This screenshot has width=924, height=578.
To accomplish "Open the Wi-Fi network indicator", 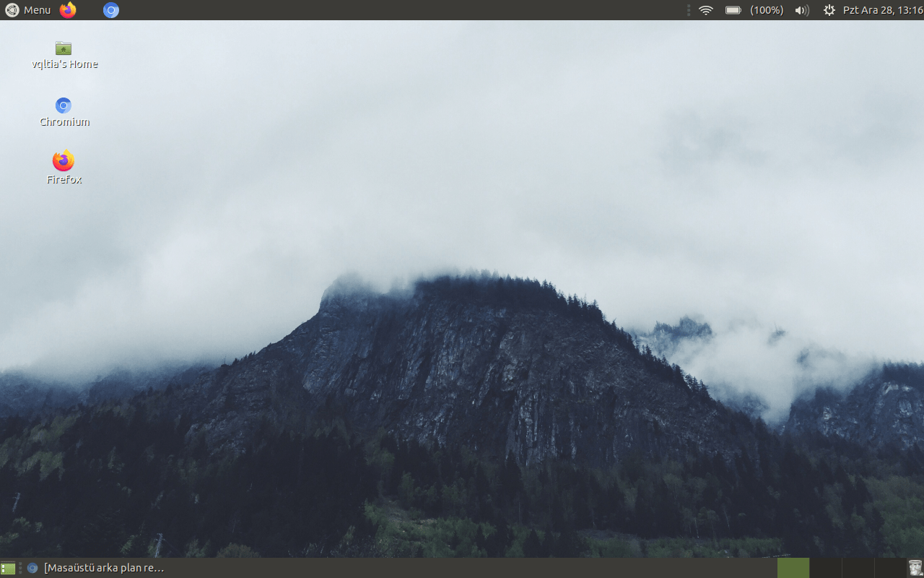I will pos(706,10).
